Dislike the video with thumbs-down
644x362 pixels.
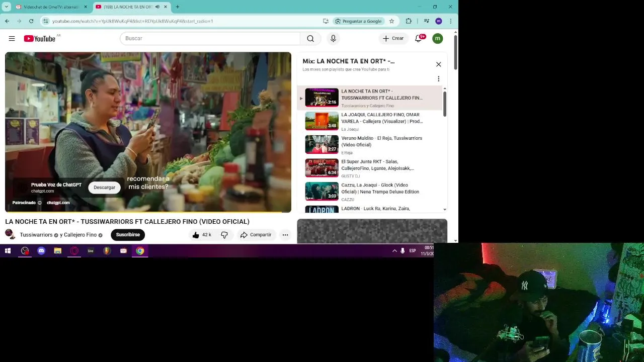[224, 235]
